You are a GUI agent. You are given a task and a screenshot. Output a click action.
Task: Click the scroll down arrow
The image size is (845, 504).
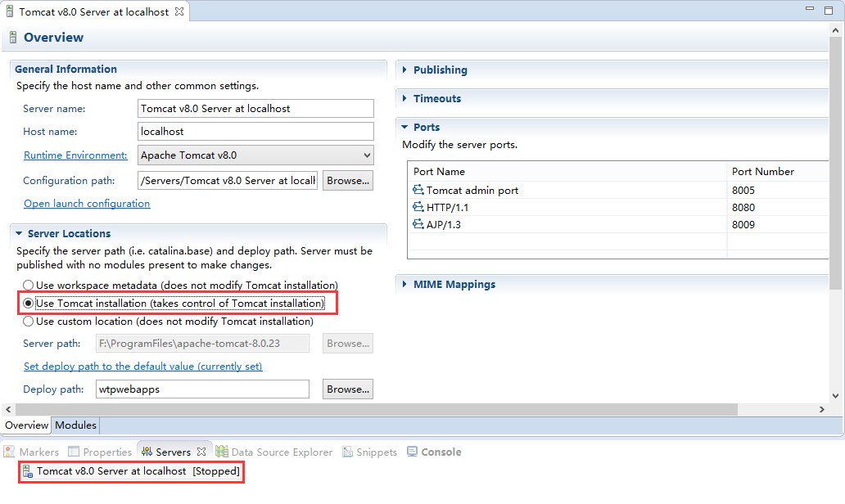[836, 396]
